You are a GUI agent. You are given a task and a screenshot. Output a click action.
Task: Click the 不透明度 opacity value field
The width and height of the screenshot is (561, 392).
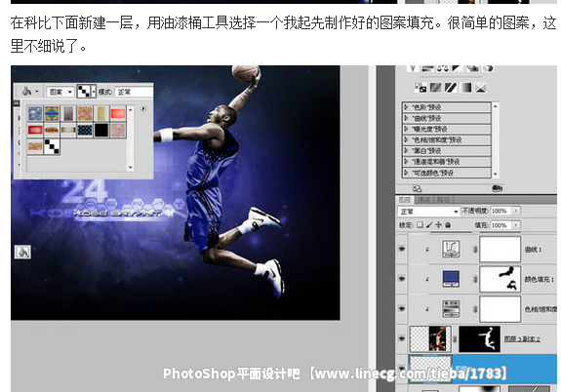click(x=501, y=211)
